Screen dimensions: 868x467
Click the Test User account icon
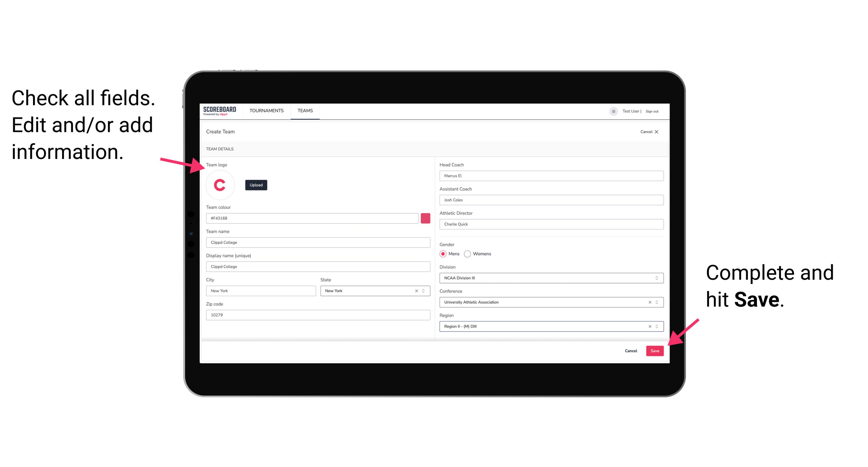coord(611,110)
